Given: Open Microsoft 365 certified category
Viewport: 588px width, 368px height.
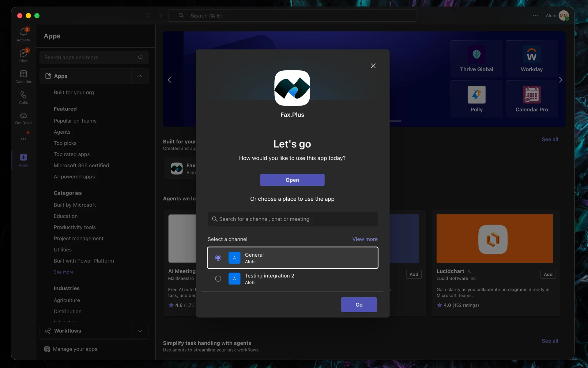Looking at the screenshot, I should [x=81, y=165].
